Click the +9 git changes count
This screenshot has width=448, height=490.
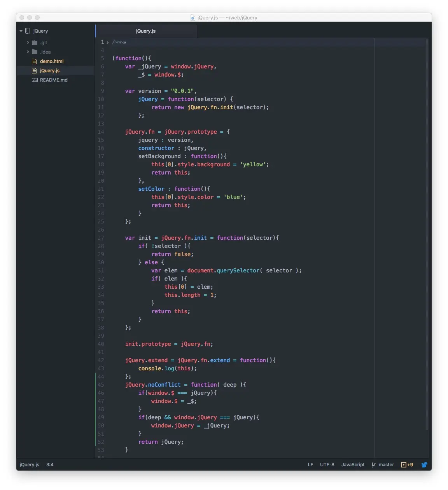click(x=410, y=465)
